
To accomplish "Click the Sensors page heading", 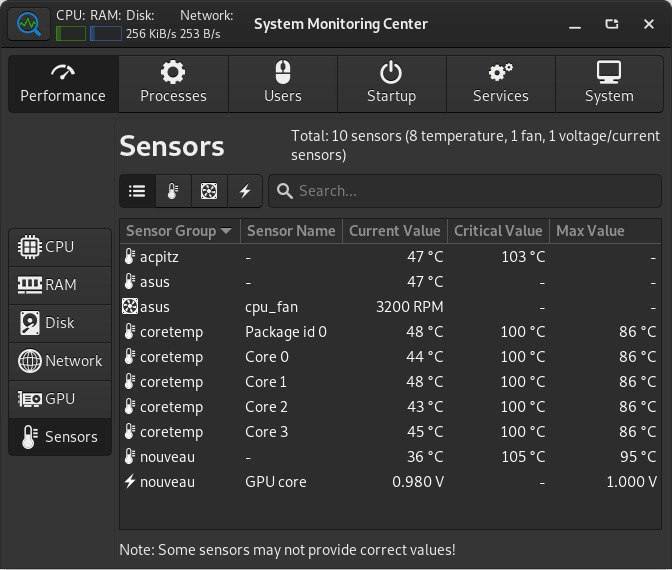I will tap(172, 147).
